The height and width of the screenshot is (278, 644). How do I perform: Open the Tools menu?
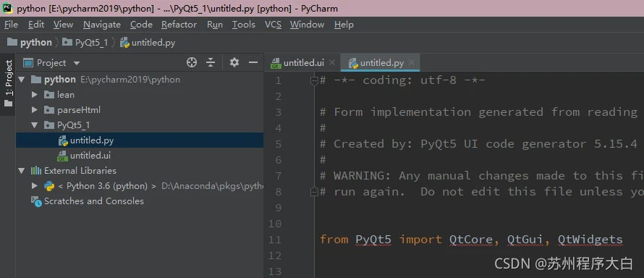(x=244, y=25)
